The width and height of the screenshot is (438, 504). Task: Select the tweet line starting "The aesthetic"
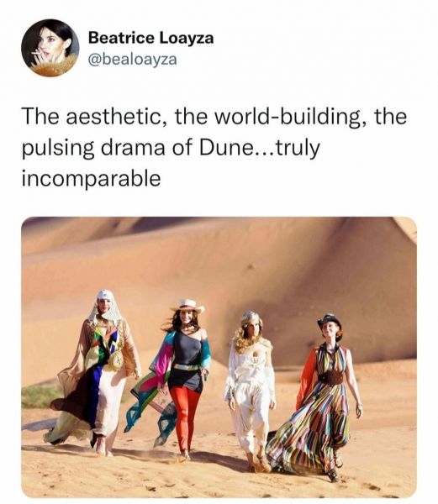[214, 117]
